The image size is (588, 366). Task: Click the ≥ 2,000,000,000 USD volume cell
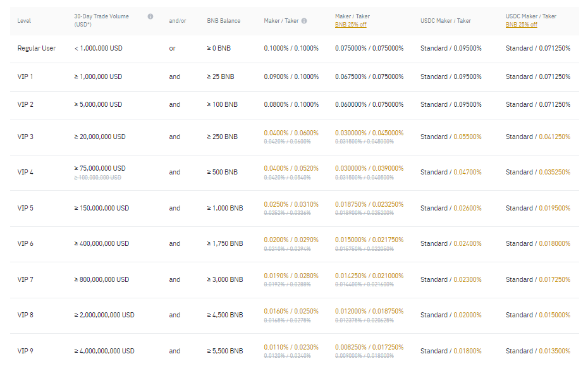104,315
